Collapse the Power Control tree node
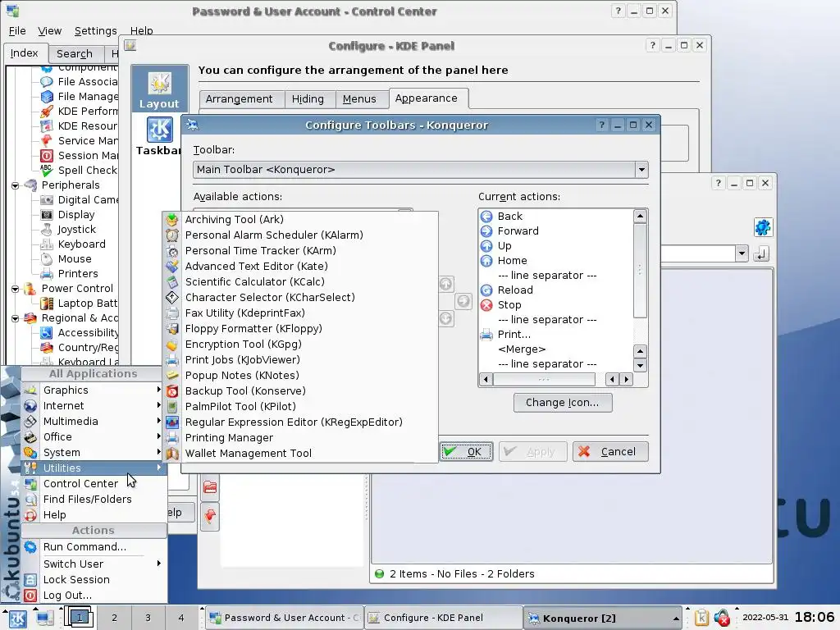This screenshot has width=840, height=630. (15, 289)
